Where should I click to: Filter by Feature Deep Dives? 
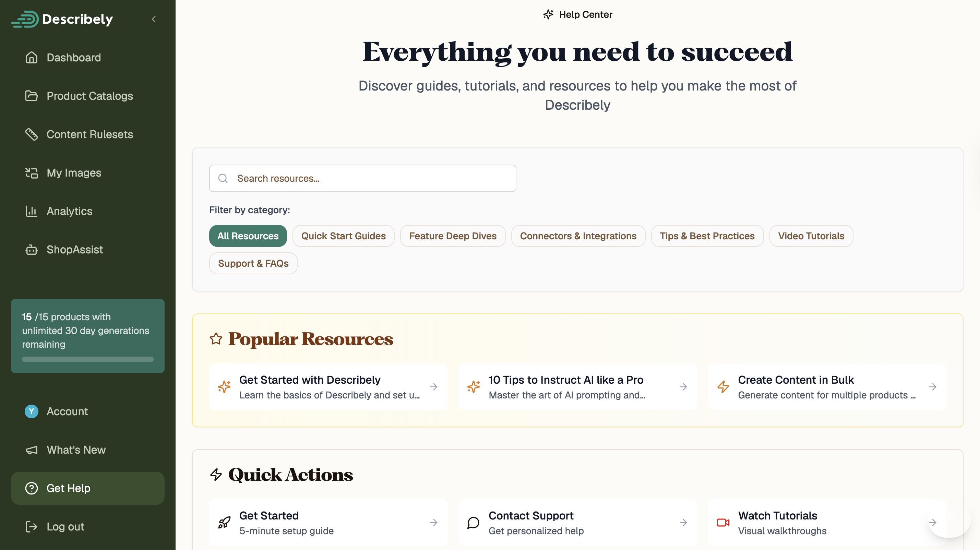[x=453, y=236]
